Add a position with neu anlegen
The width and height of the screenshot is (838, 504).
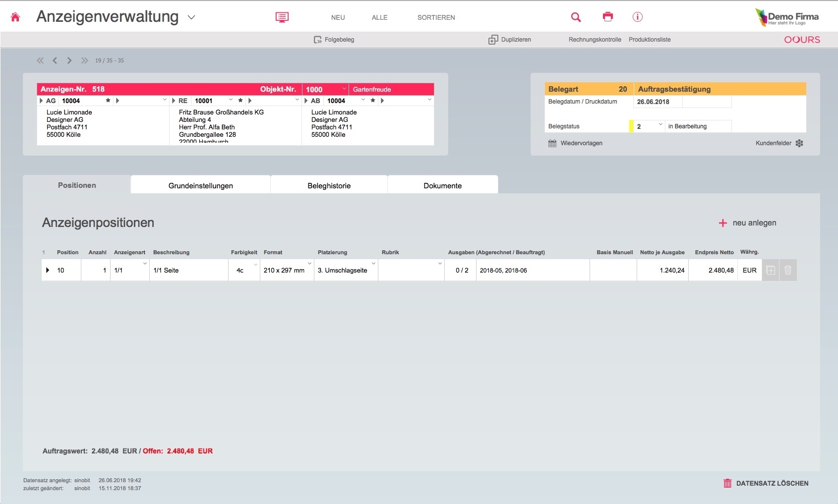[x=748, y=223]
